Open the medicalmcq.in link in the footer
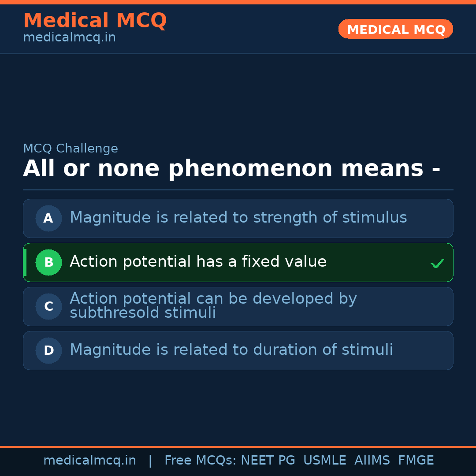The image size is (476, 476). (x=89, y=461)
